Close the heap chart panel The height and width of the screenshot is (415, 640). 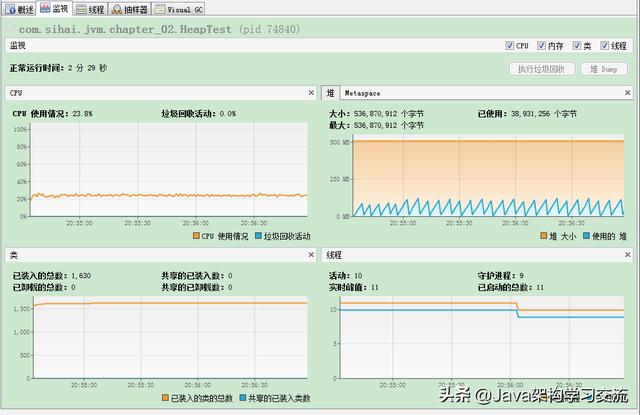tap(627, 93)
